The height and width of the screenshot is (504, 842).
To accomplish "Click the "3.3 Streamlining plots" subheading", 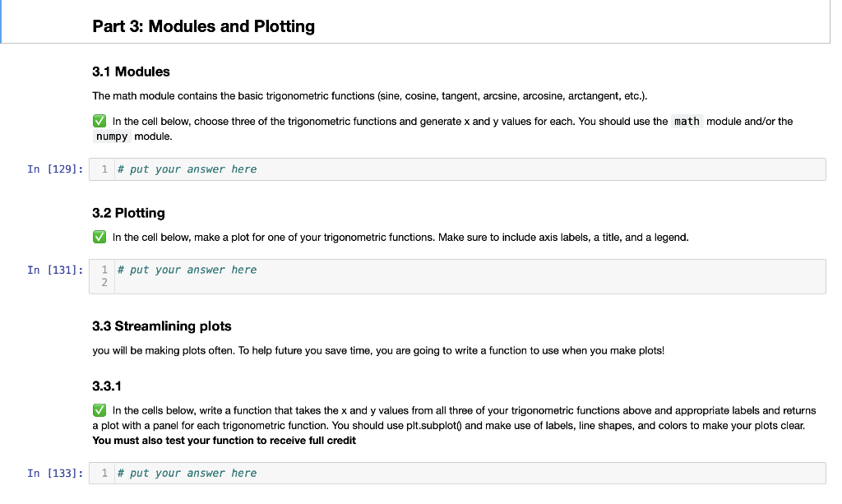I will click(x=162, y=326).
